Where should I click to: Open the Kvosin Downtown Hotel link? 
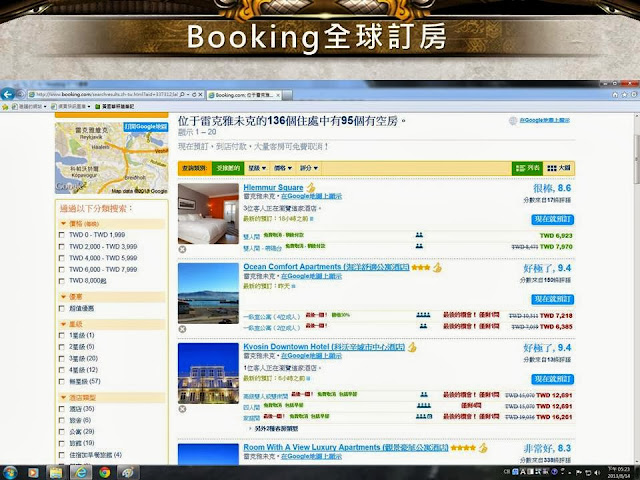(324, 347)
